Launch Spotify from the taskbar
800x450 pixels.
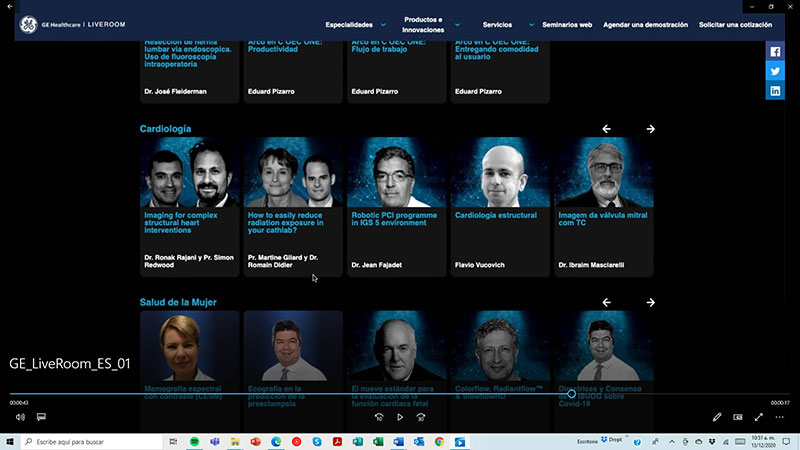[x=194, y=442]
